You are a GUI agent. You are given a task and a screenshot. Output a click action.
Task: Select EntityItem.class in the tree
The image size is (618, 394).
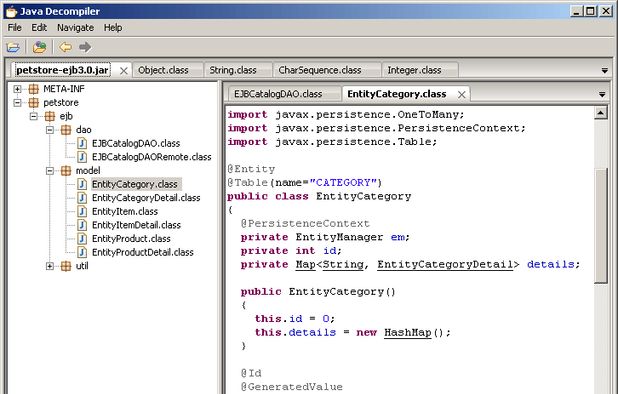125,212
